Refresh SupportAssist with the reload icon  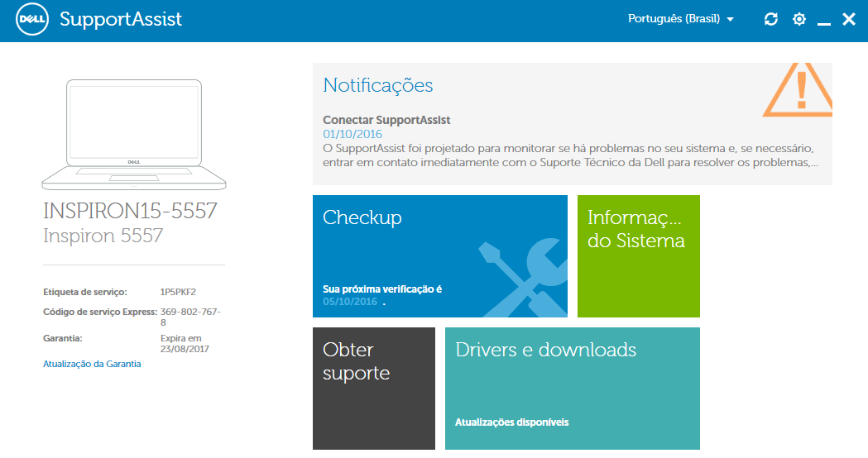[x=771, y=19]
